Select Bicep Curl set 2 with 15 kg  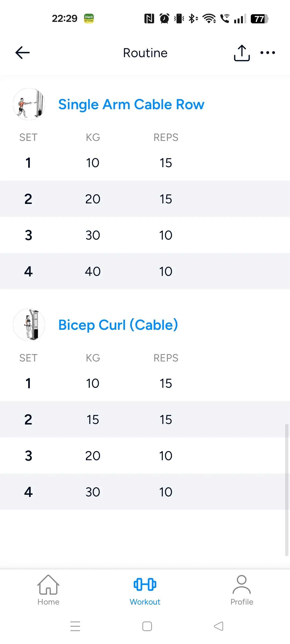(145, 419)
